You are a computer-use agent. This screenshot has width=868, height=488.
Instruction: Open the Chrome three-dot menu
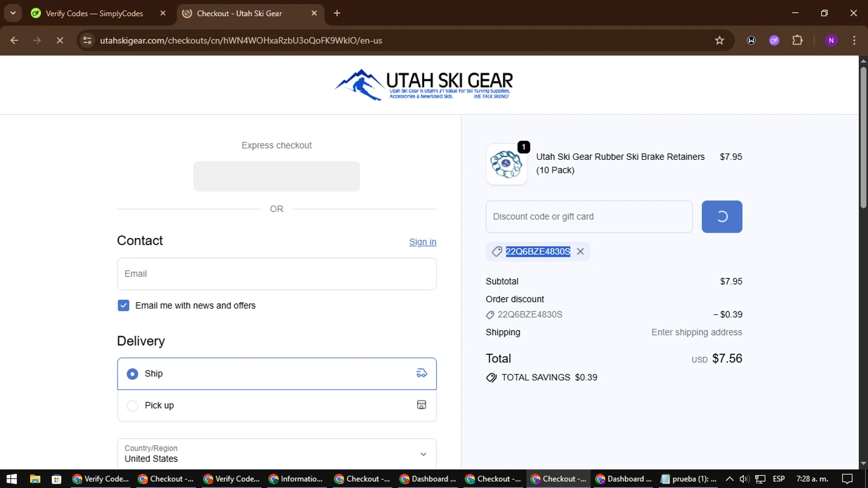pos(854,41)
